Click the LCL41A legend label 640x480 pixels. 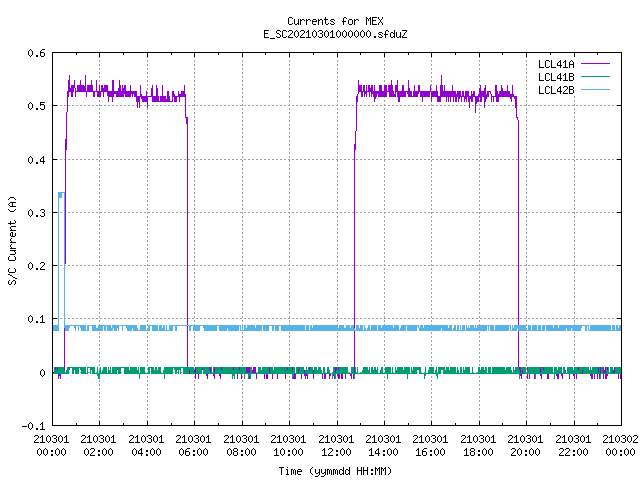click(x=556, y=64)
